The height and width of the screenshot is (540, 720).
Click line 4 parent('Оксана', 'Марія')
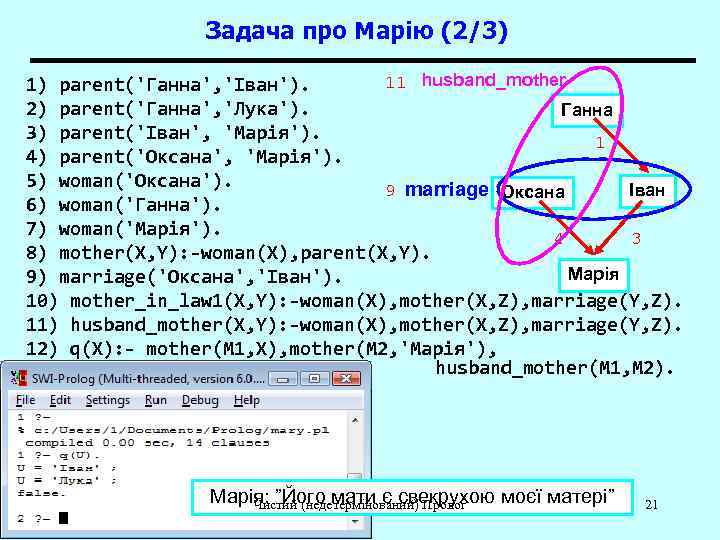tap(184, 158)
